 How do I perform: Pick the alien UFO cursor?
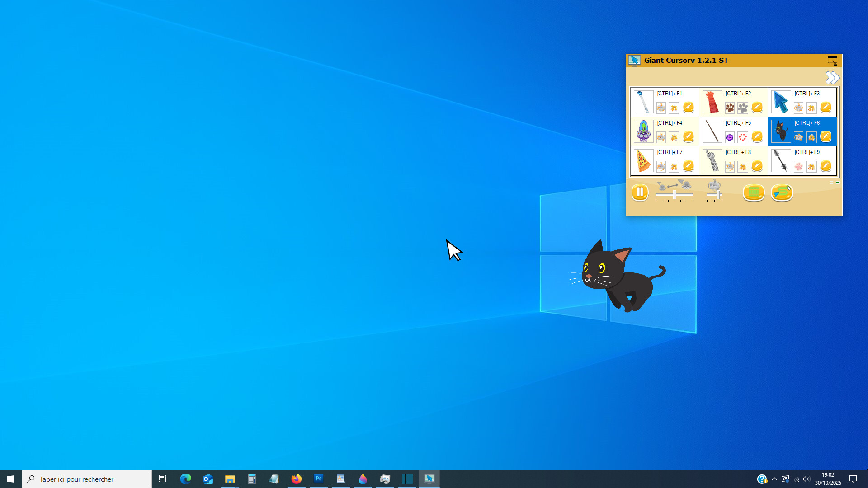[643, 131]
